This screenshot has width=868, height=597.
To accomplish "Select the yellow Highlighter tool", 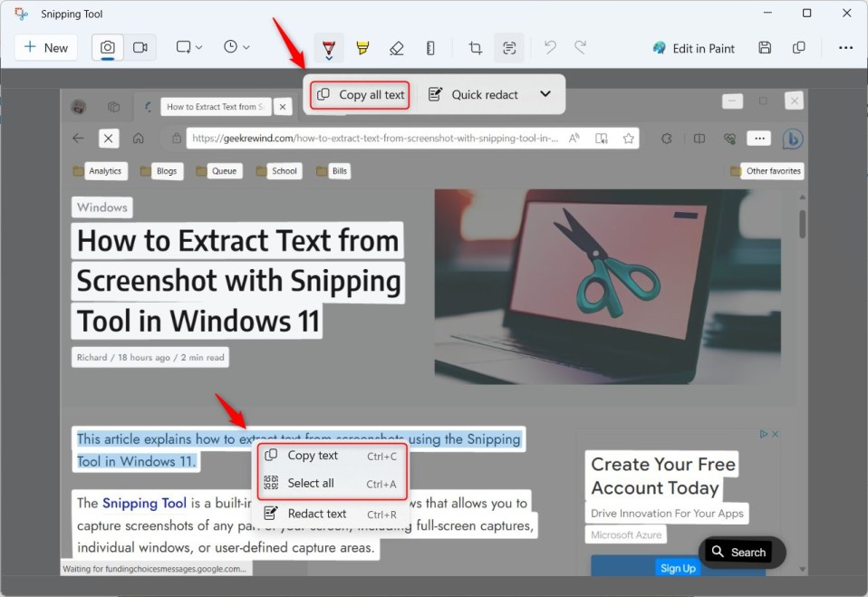I will (362, 48).
